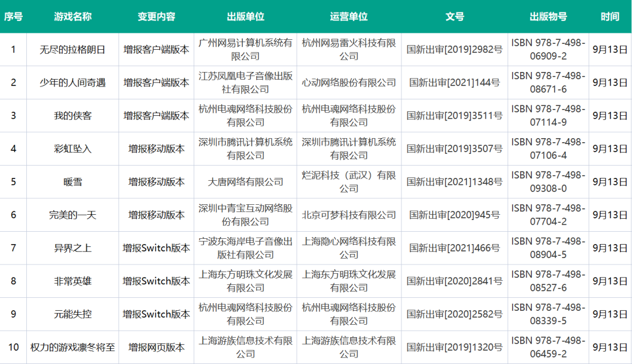Click the 时间 column header
Image resolution: width=632 pixels, height=364 pixels.
coord(610,17)
